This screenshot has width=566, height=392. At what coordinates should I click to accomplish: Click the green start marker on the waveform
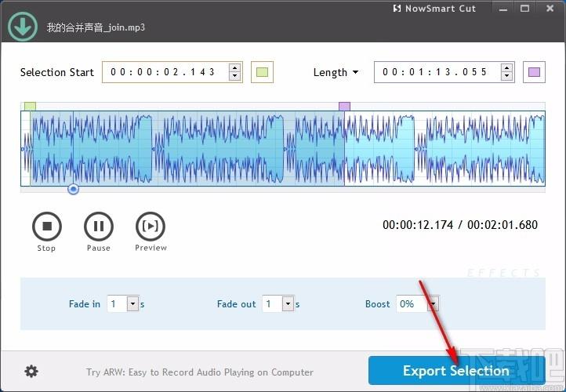[x=30, y=107]
